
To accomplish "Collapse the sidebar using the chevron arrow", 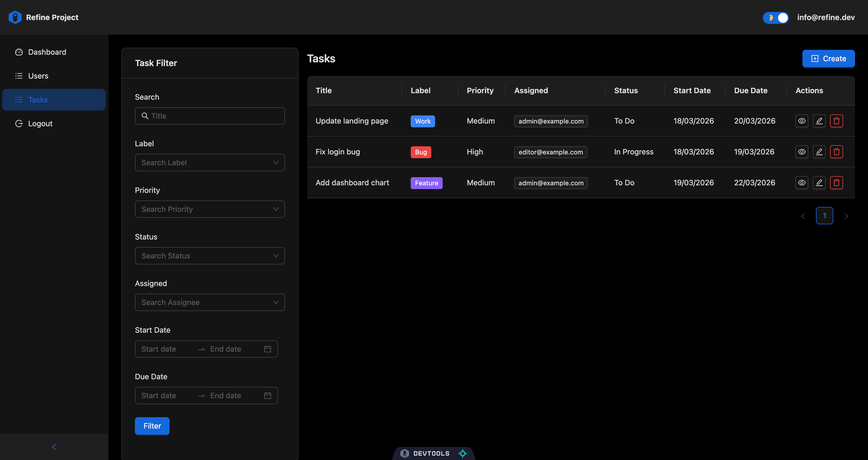I will (x=54, y=447).
